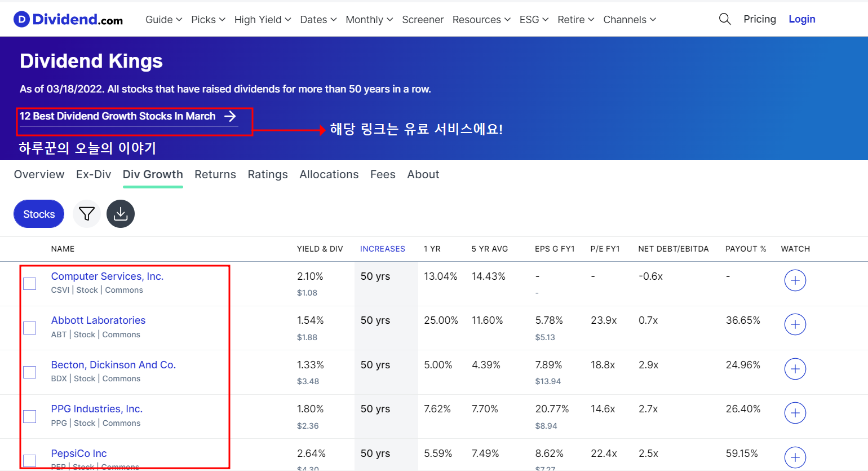This screenshot has height=471, width=868.
Task: Expand the Channels menu
Action: point(630,20)
